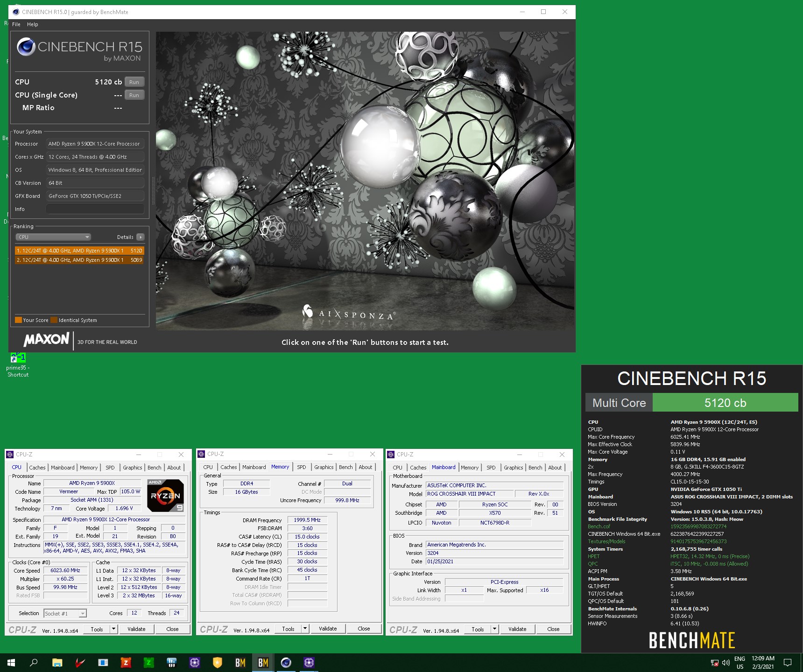
Task: Open the prime95 Shortcut desktop icon
Action: (x=18, y=365)
